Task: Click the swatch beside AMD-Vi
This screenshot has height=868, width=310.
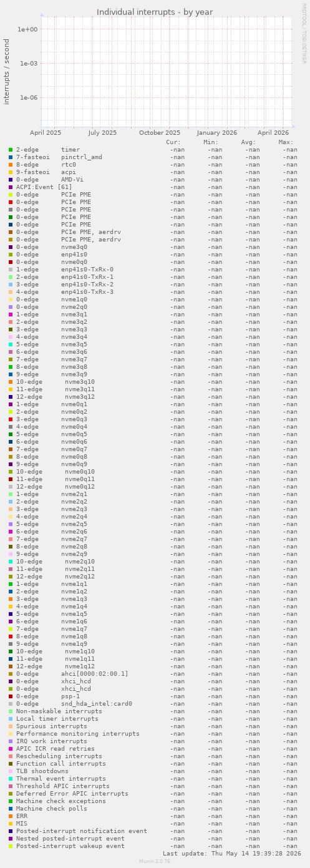Action: [11, 180]
